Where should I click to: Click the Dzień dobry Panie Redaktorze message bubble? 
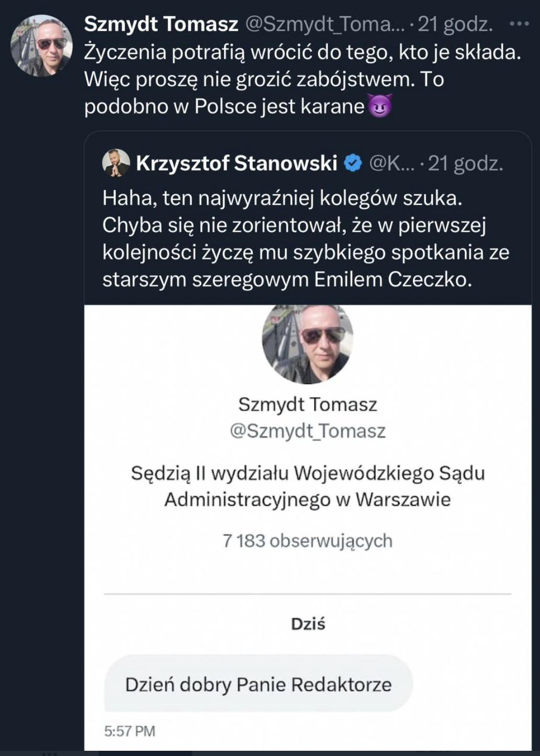[258, 684]
